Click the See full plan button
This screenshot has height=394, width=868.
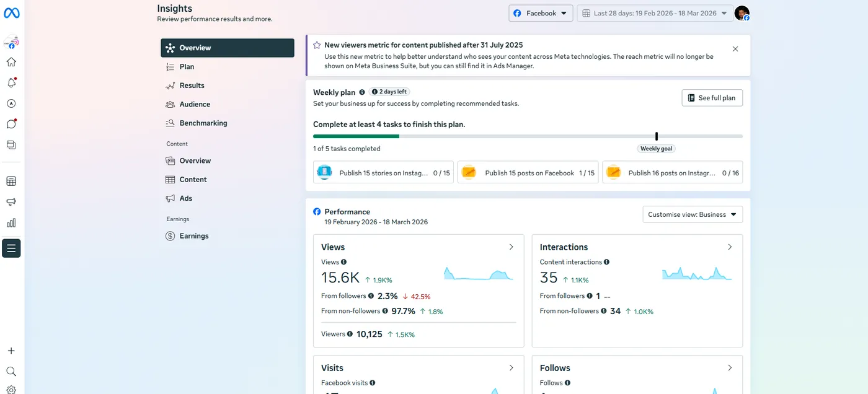pos(712,98)
